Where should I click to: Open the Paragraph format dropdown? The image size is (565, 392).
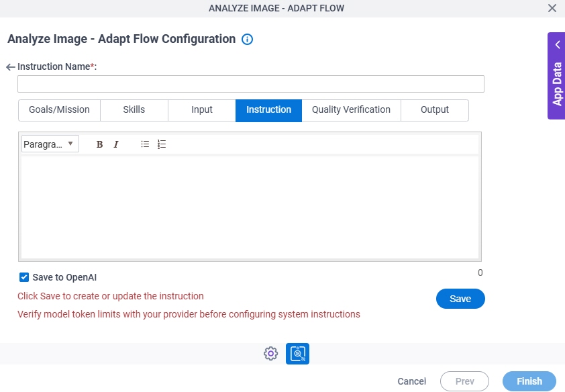point(50,144)
